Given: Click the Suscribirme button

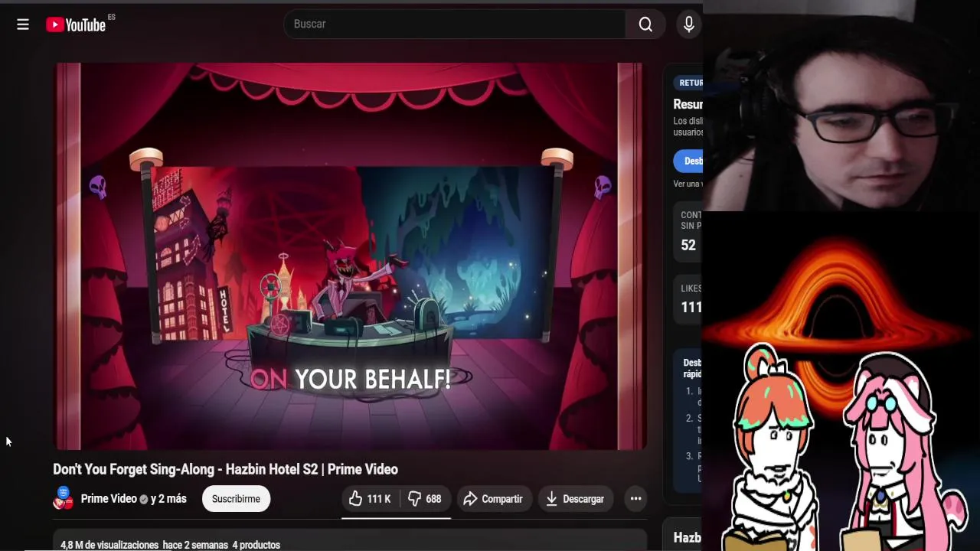Looking at the screenshot, I should pyautogui.click(x=236, y=499).
